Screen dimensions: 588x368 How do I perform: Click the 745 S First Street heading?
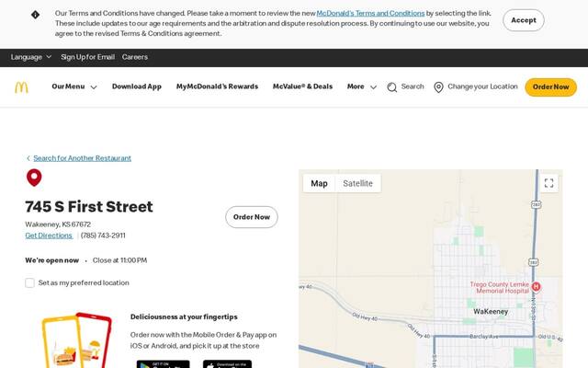[89, 207]
